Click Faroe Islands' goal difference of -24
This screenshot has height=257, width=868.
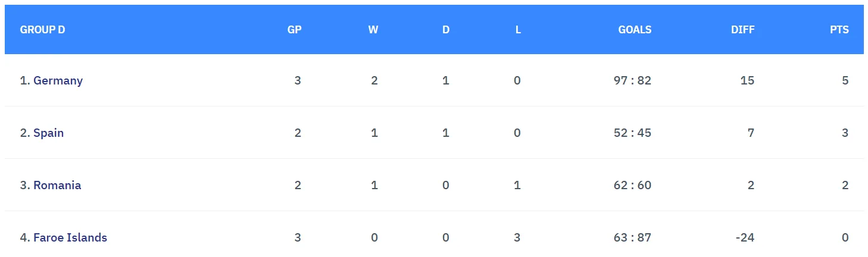point(745,237)
